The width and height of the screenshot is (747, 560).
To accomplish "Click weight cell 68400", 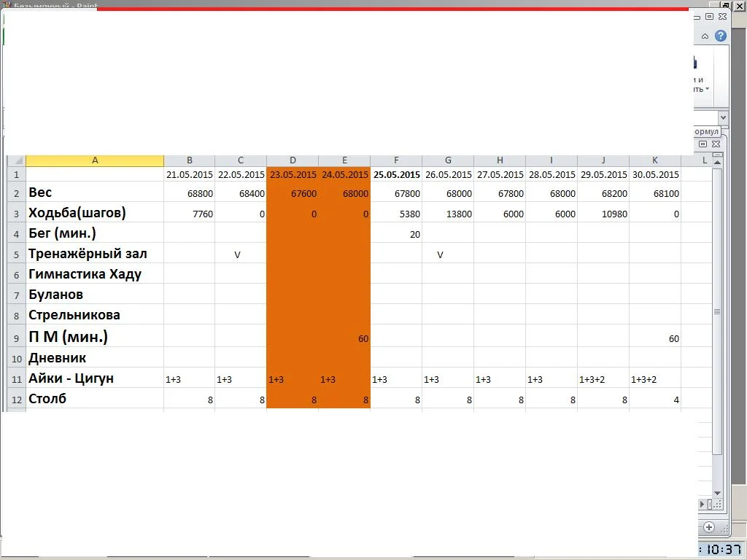I will (x=241, y=193).
